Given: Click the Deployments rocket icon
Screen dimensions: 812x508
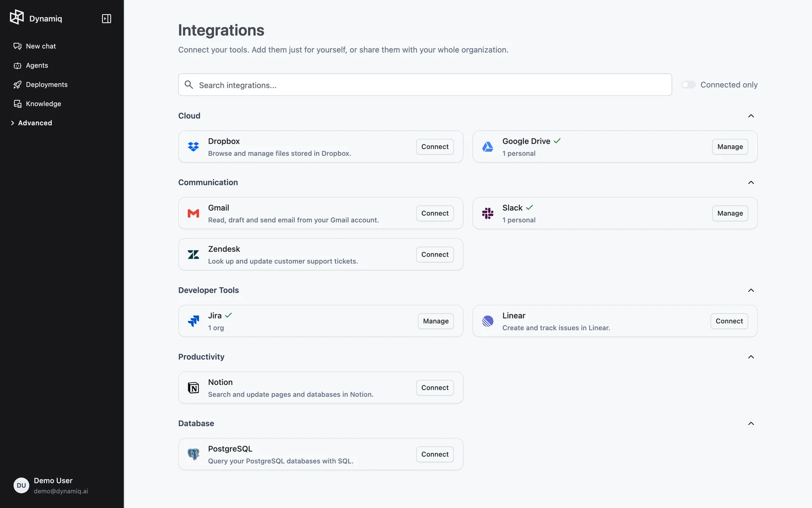Looking at the screenshot, I should point(17,85).
